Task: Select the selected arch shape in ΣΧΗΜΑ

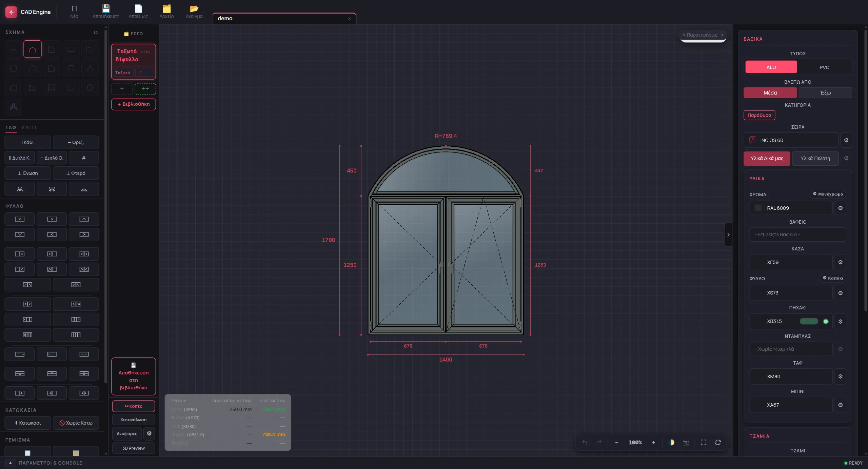Action: point(33,49)
